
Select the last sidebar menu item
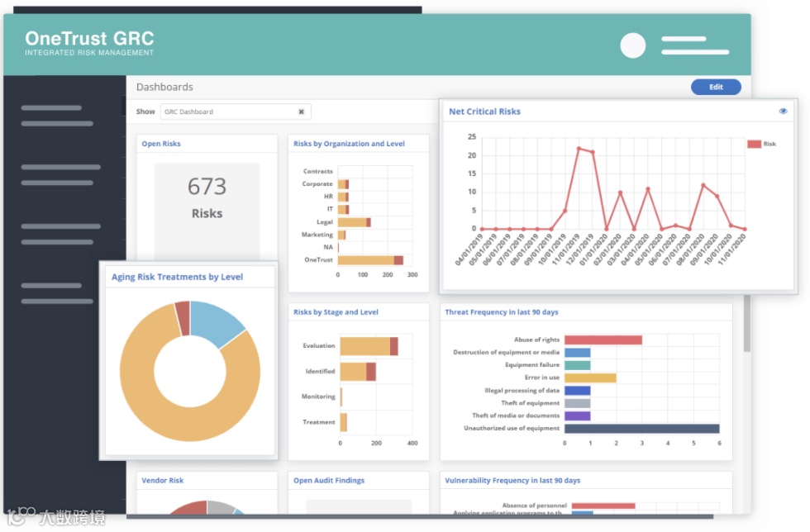tap(57, 293)
